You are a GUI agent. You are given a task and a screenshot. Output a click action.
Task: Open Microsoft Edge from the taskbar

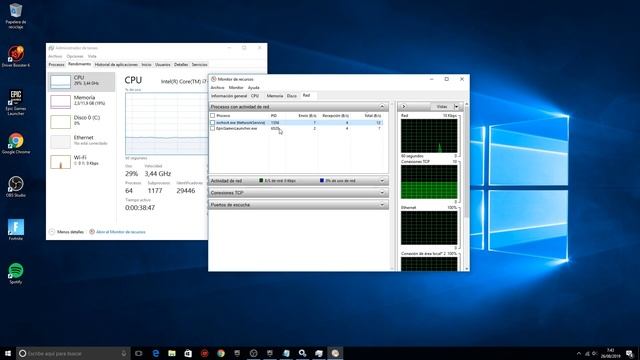tap(156, 353)
